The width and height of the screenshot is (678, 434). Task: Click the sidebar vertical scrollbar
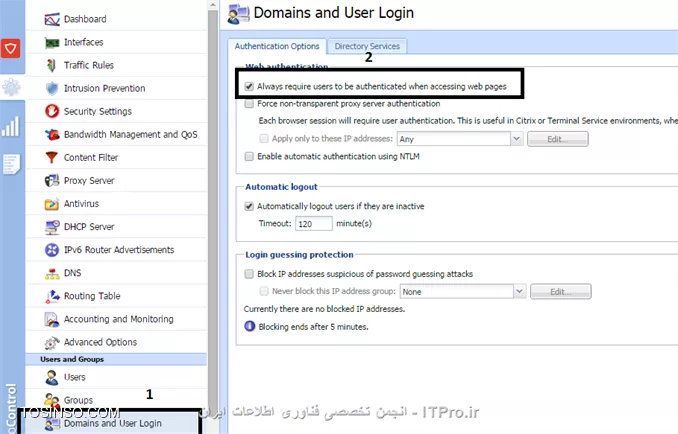pos(213,216)
